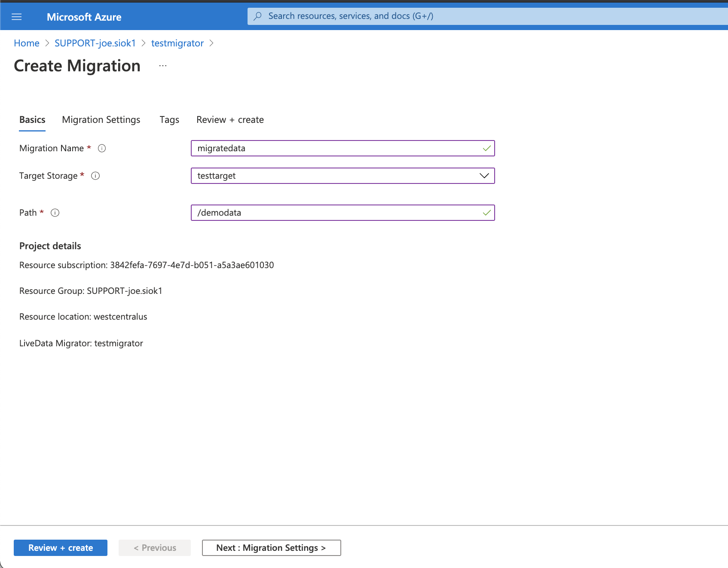This screenshot has height=568, width=728.
Task: Expand the Target Storage dropdown
Action: [x=483, y=176]
